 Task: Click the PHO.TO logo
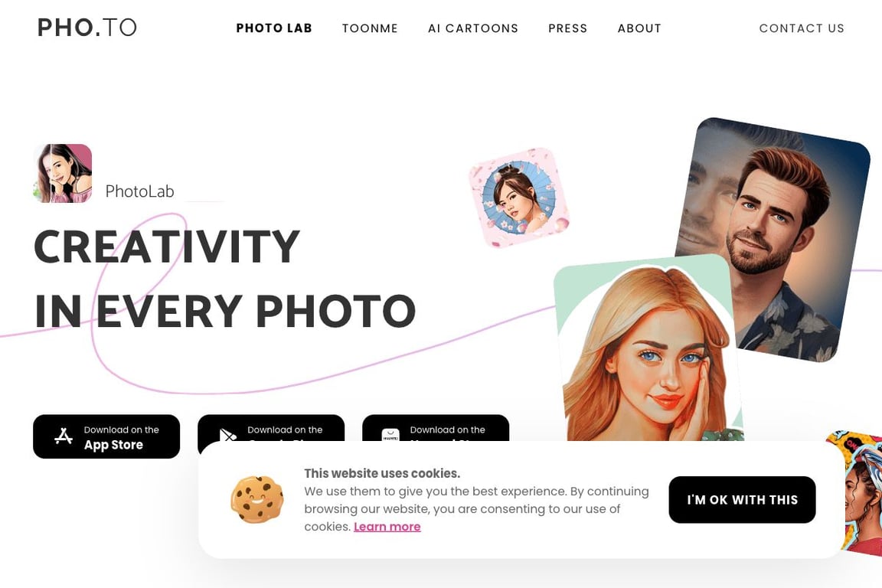(87, 28)
